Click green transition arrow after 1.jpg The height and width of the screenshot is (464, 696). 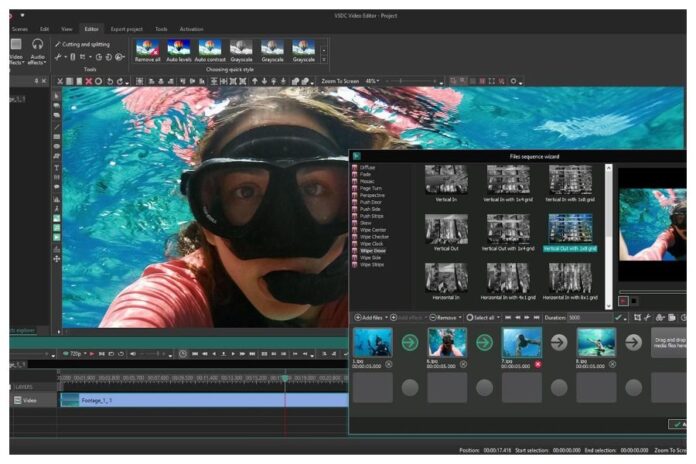[x=410, y=342]
